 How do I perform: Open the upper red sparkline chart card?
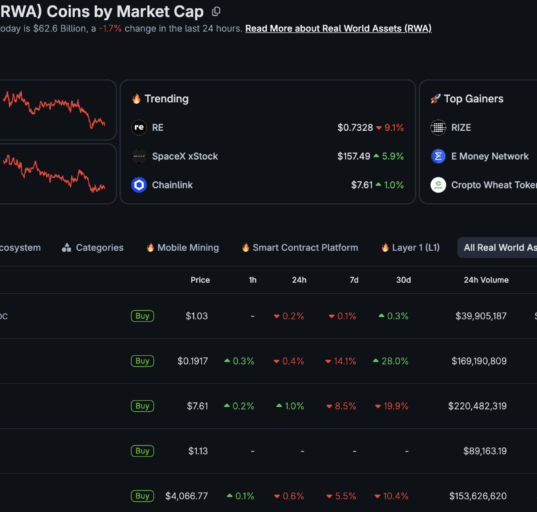point(57,110)
